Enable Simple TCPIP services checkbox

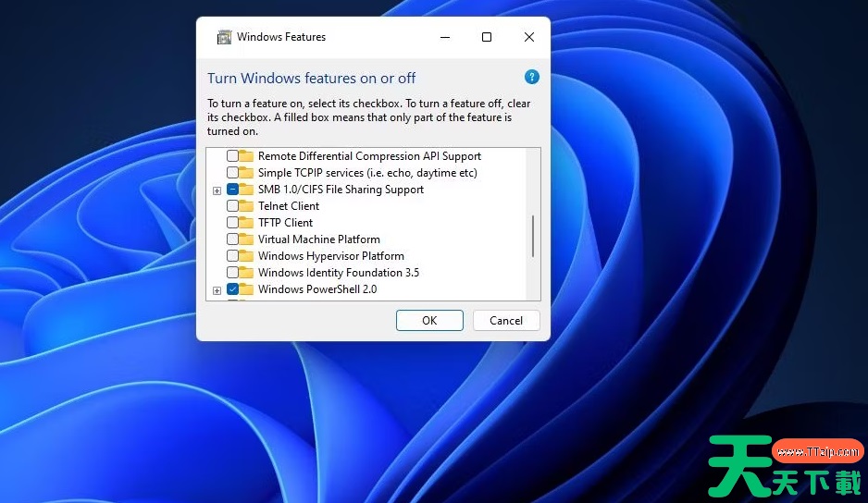(232, 173)
